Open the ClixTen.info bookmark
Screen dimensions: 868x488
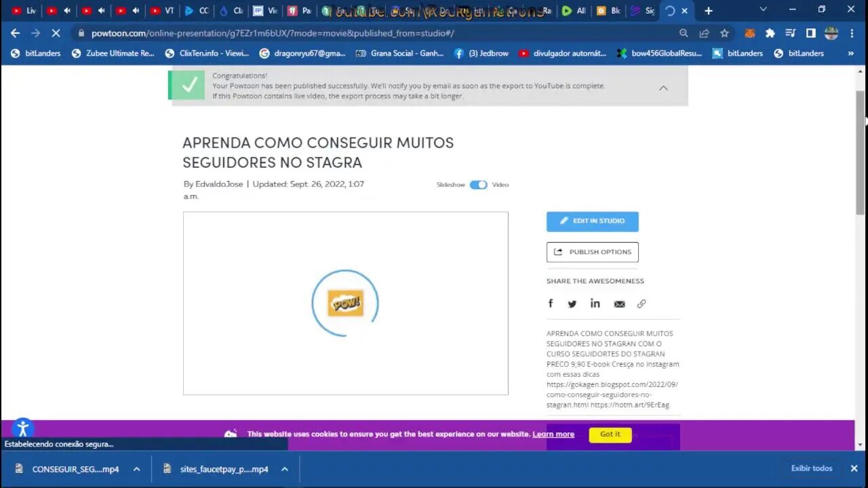click(x=207, y=53)
